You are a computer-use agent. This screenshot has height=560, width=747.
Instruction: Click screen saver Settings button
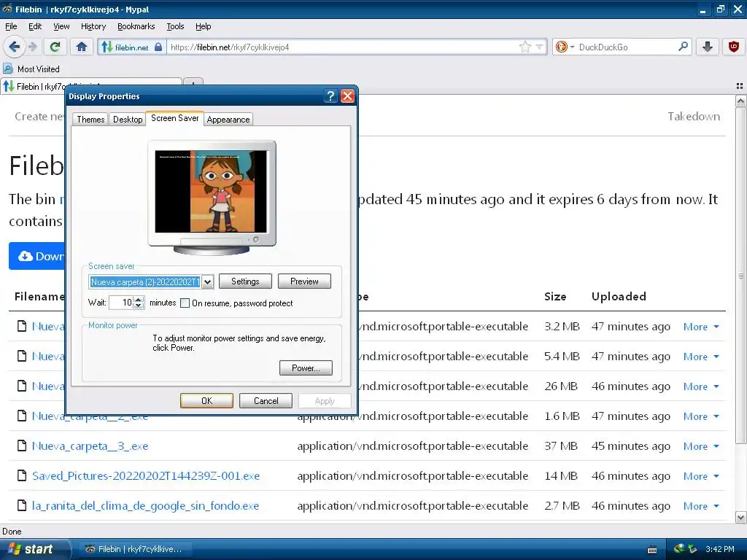(x=245, y=281)
